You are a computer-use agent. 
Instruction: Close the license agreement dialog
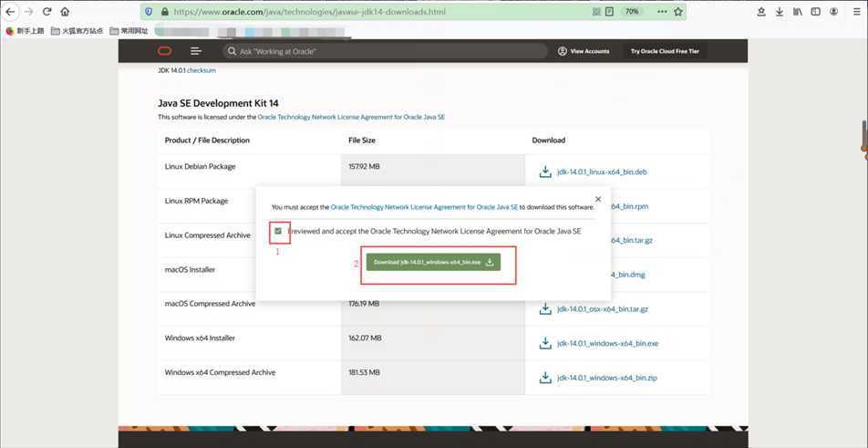(x=598, y=199)
